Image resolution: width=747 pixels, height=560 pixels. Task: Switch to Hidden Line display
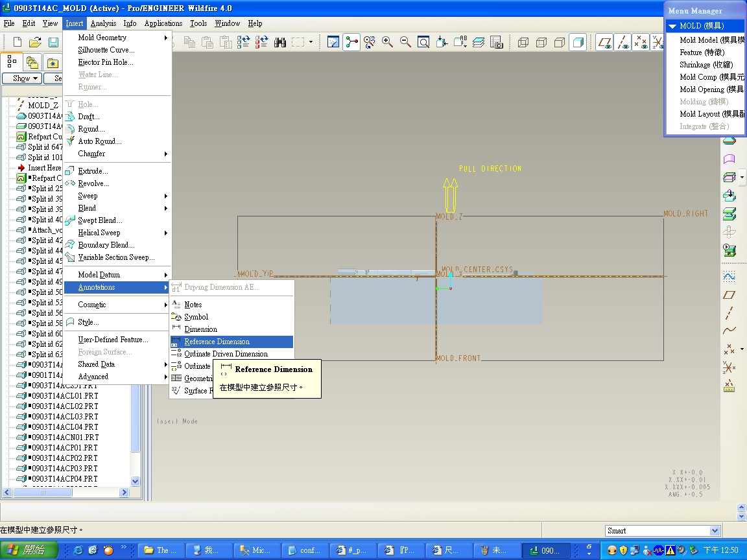point(541,42)
